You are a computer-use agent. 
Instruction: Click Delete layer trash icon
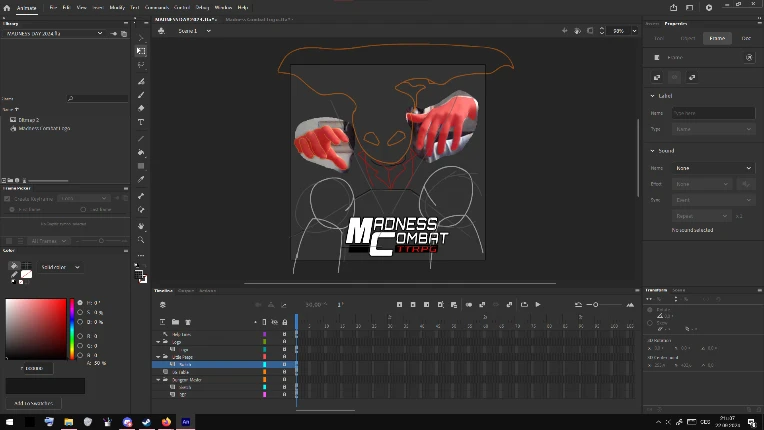(x=188, y=322)
